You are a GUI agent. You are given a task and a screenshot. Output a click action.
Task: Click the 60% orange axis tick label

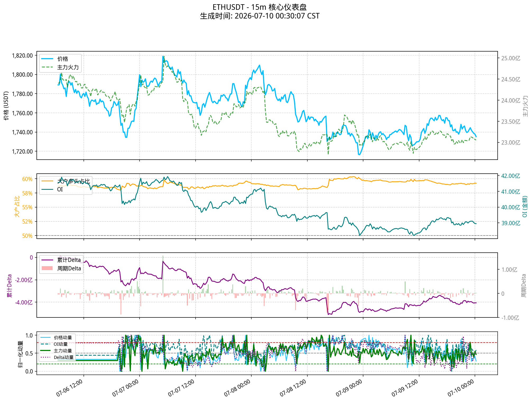27,179
